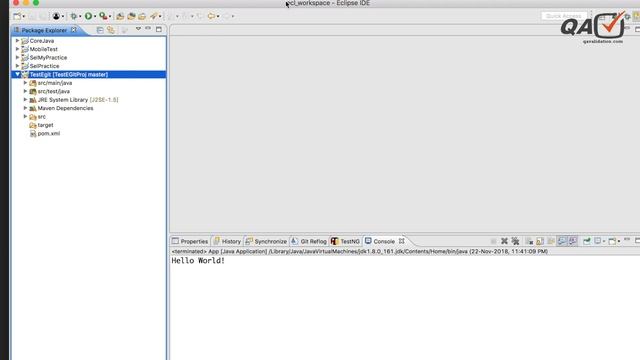Screen dimensions: 640x360
Task: Minimize the Package Explorer view
Action: click(148, 29)
